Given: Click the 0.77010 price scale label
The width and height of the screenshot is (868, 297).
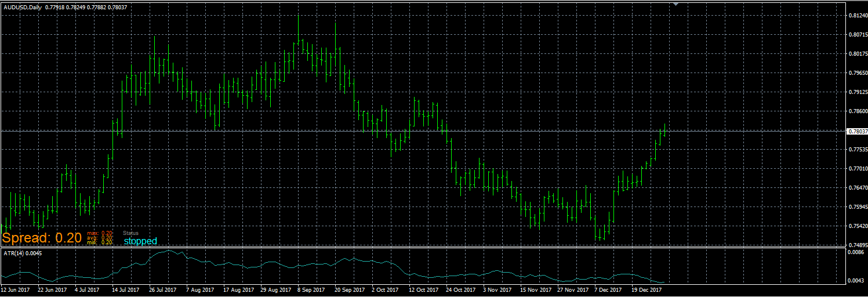Looking at the screenshot, I should tap(858, 169).
